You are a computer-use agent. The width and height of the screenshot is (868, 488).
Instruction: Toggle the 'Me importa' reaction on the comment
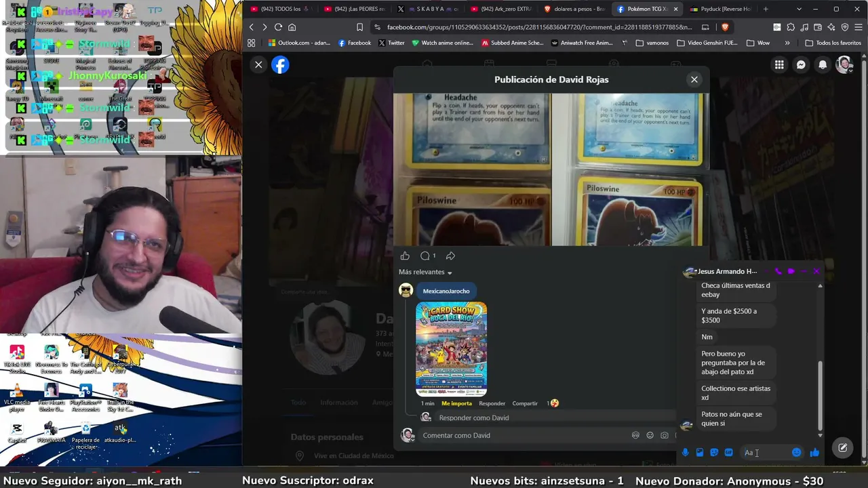point(456,403)
